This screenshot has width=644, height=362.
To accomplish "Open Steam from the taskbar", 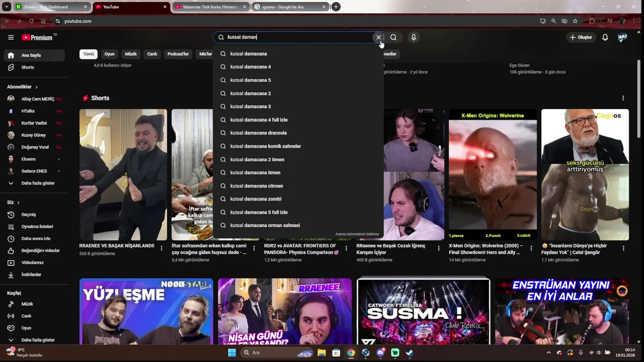I will (410, 352).
